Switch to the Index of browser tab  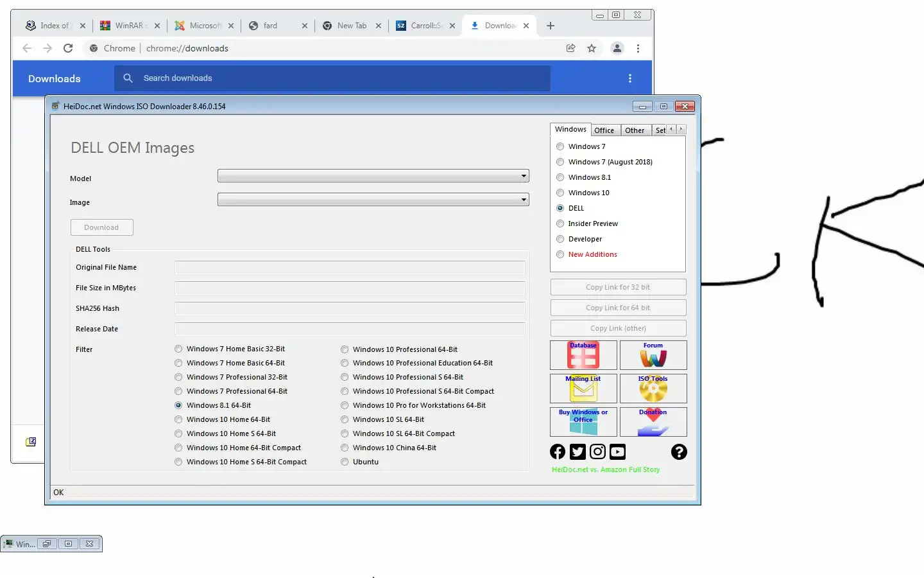[55, 26]
